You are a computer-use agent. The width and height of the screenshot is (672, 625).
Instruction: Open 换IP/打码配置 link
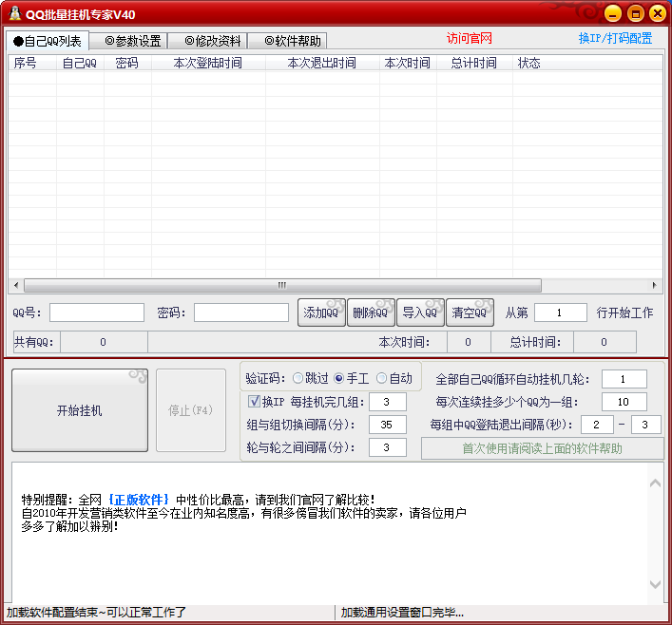coord(615,39)
